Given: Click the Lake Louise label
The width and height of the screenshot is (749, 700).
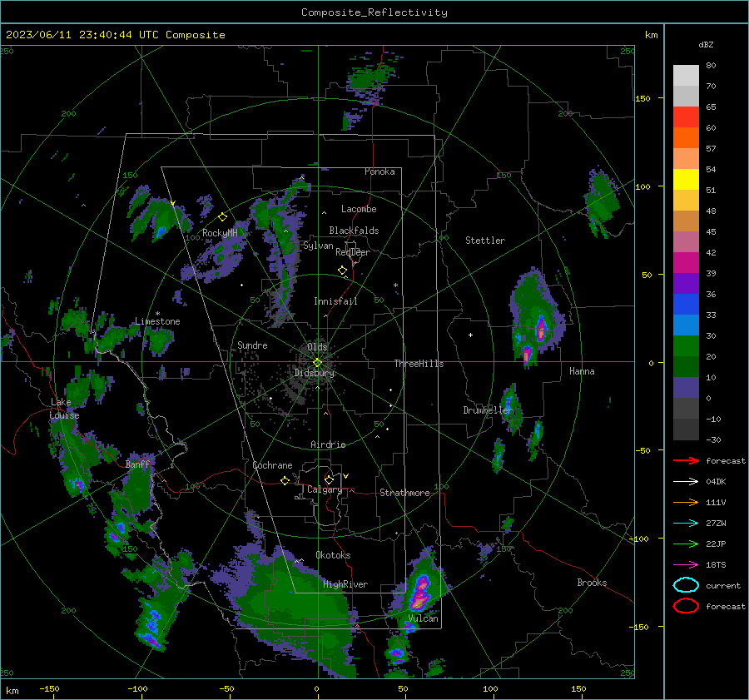Looking at the screenshot, I should pyautogui.click(x=64, y=409).
